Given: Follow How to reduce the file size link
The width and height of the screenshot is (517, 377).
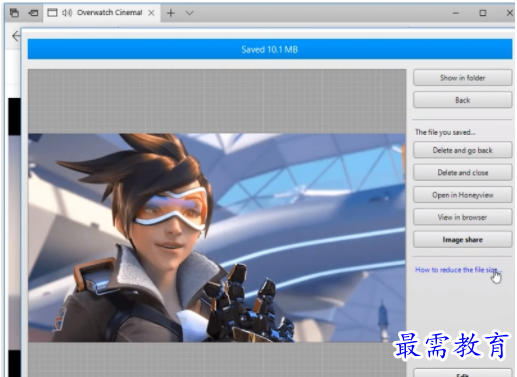Looking at the screenshot, I should [458, 270].
